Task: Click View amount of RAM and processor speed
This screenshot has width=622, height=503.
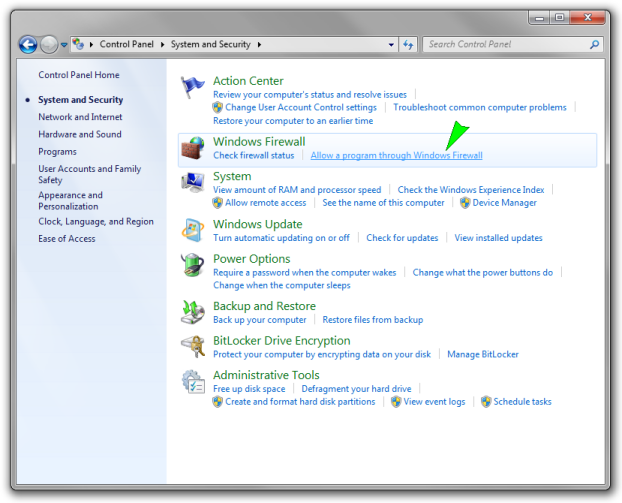Action: [x=297, y=190]
